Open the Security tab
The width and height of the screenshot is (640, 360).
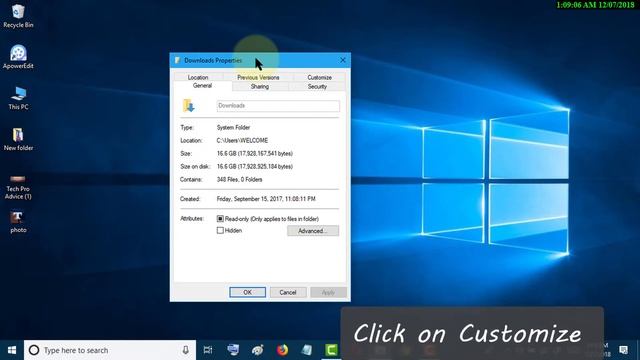click(317, 87)
